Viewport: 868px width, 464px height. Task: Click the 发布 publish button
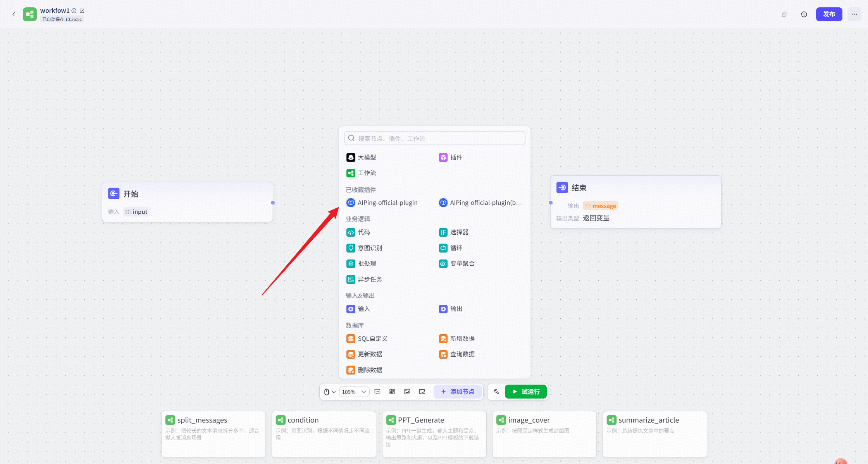coord(829,14)
